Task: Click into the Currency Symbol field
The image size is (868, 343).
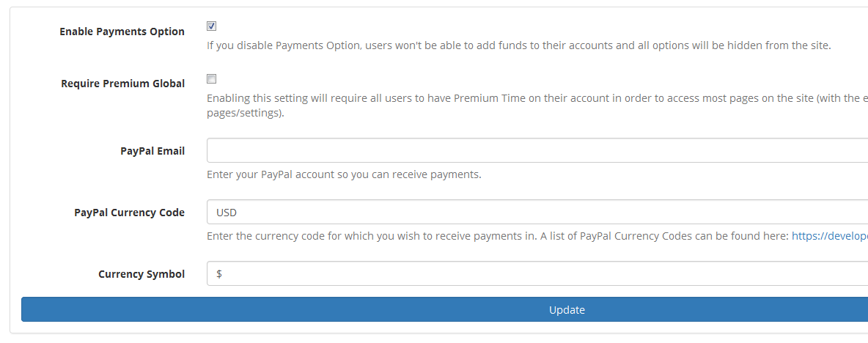Action: [537, 274]
